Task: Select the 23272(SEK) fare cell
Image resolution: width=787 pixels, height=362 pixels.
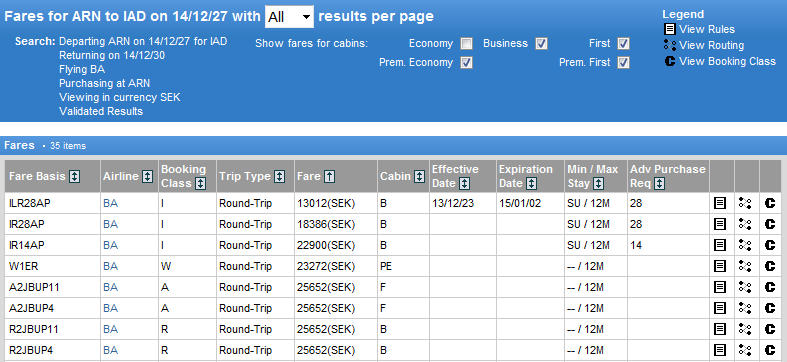Action: click(335, 266)
